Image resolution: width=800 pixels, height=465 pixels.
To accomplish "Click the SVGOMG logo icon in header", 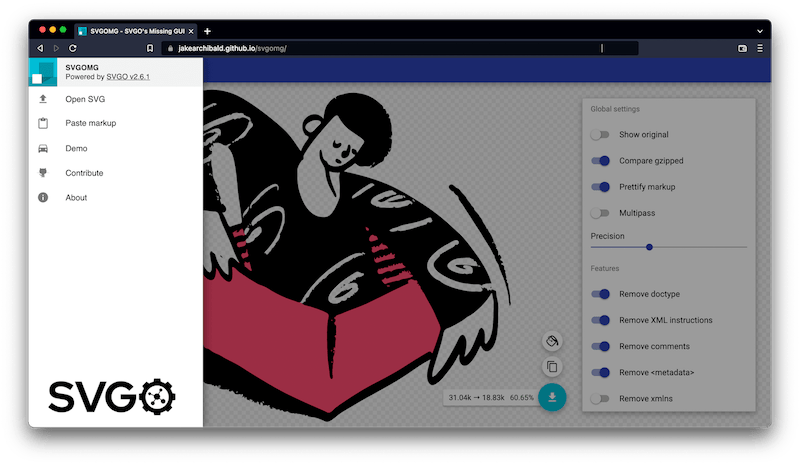I will click(43, 72).
